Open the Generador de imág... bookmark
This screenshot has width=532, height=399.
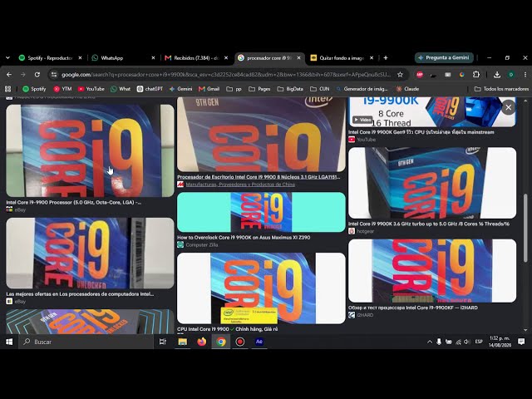click(x=362, y=89)
